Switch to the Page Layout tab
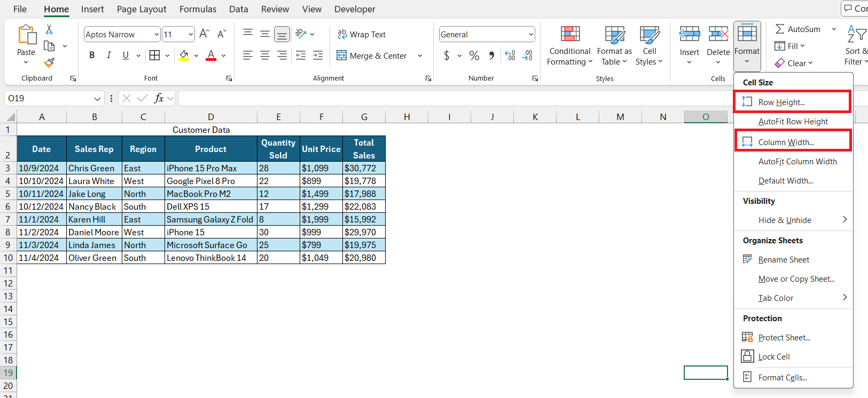 tap(142, 9)
